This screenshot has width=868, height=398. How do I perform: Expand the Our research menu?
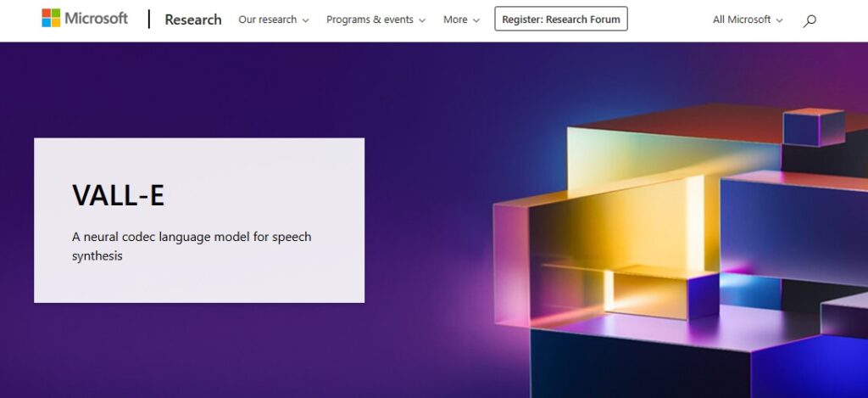coord(274,20)
